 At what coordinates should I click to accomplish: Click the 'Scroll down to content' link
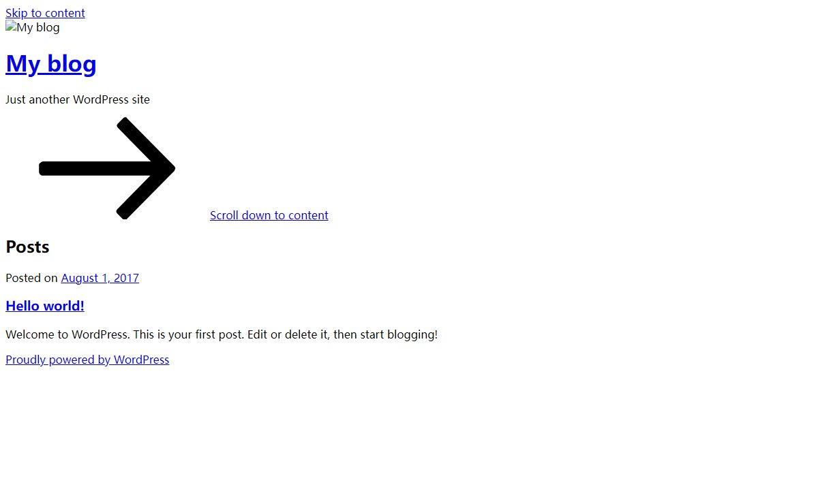(269, 215)
